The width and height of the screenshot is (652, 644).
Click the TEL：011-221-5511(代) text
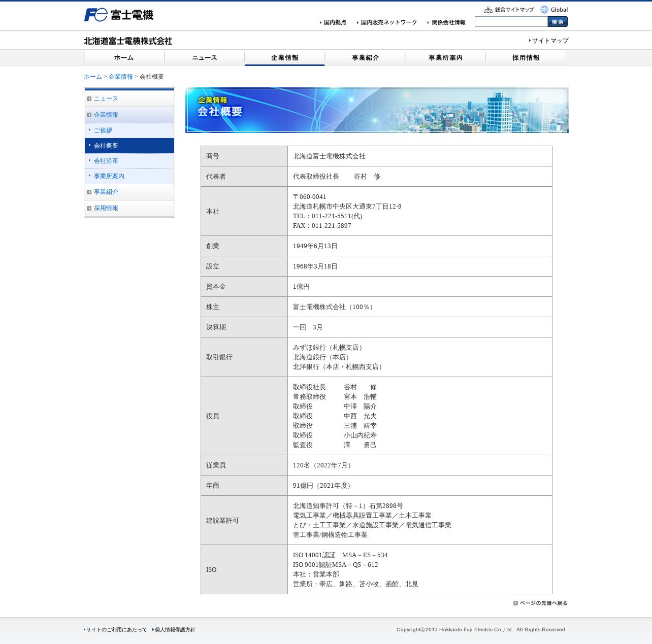click(x=328, y=216)
